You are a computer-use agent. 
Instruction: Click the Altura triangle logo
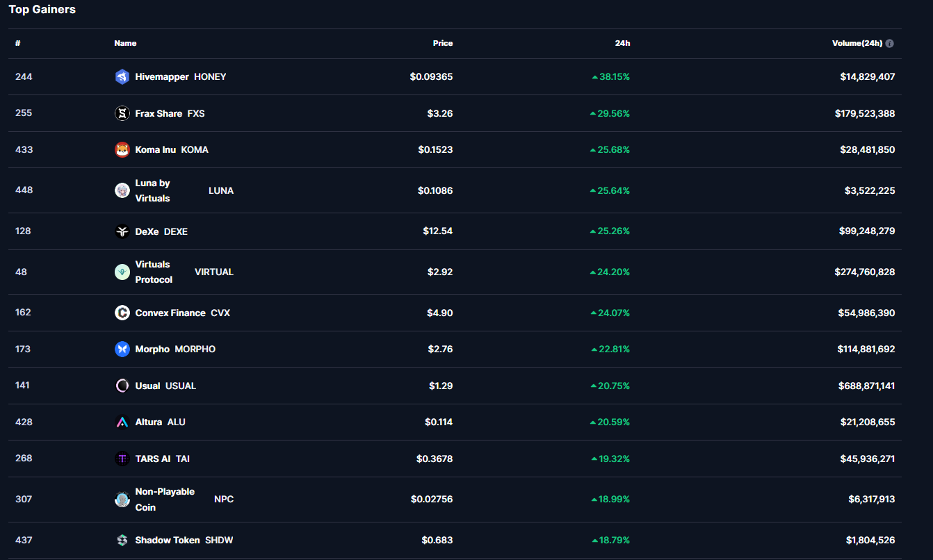click(122, 422)
